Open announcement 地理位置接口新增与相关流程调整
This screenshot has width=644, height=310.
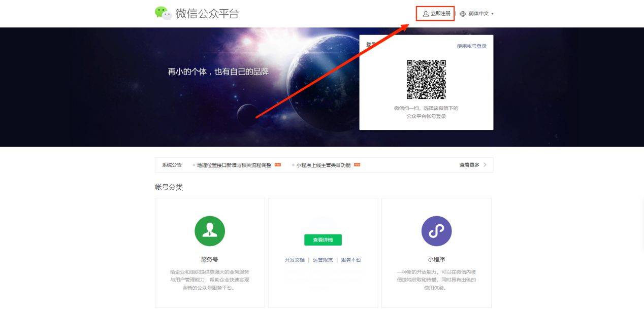pos(234,165)
